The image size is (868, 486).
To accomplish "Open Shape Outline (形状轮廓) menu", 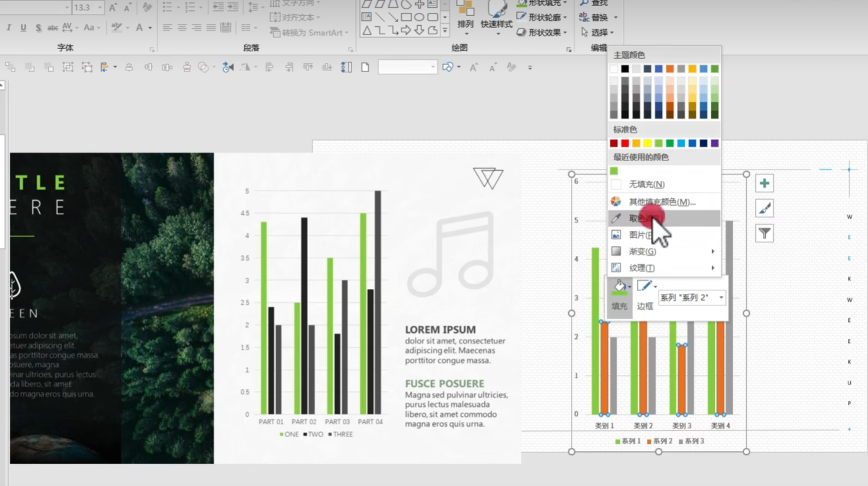I will click(x=542, y=17).
